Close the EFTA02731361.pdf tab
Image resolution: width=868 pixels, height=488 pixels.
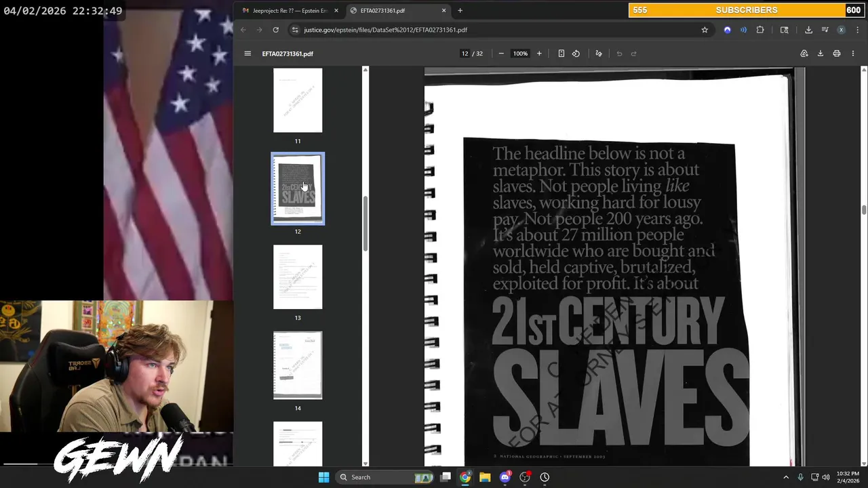(444, 10)
